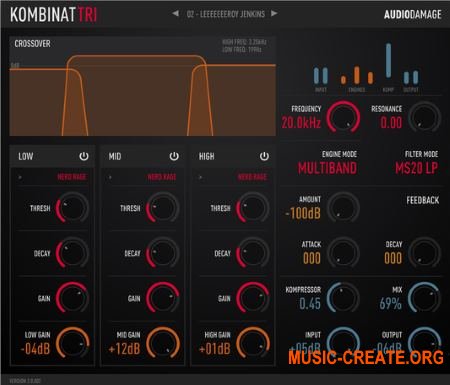
Task: Go to previous preset with left arrow
Action: (x=175, y=14)
